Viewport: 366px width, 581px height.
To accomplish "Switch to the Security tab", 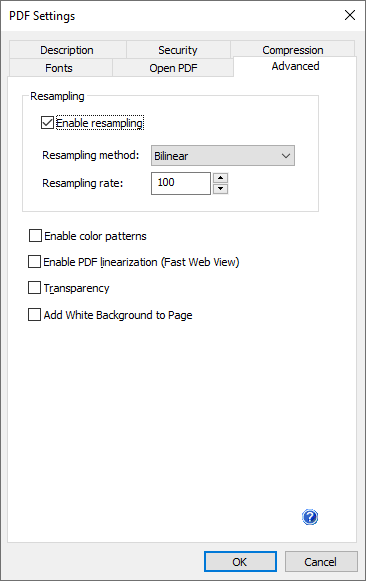I will (x=178, y=50).
